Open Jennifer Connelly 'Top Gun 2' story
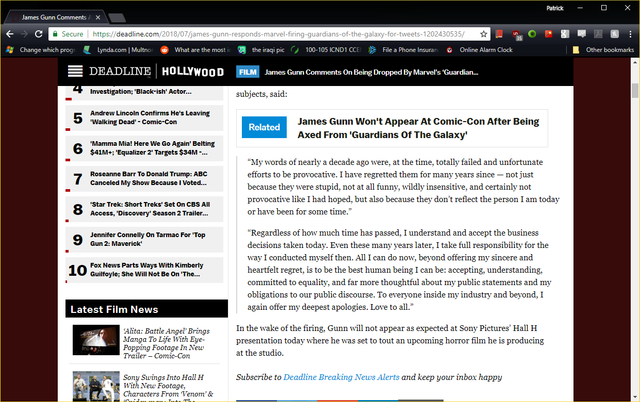This screenshot has width=640, height=402. pyautogui.click(x=147, y=239)
